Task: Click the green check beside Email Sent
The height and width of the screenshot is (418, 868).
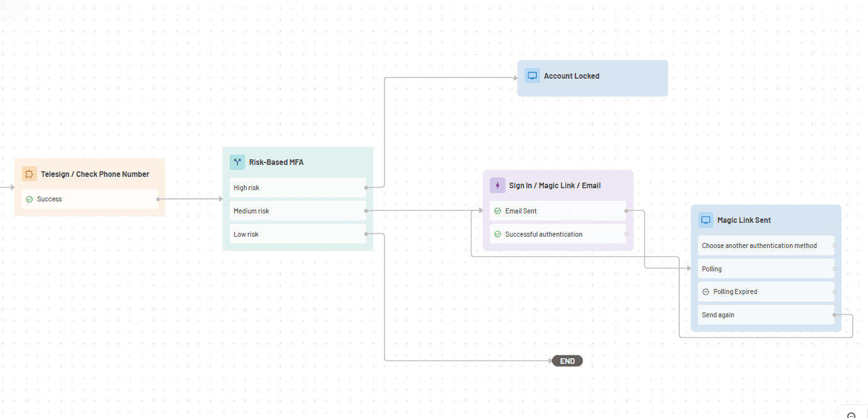Action: tap(498, 210)
